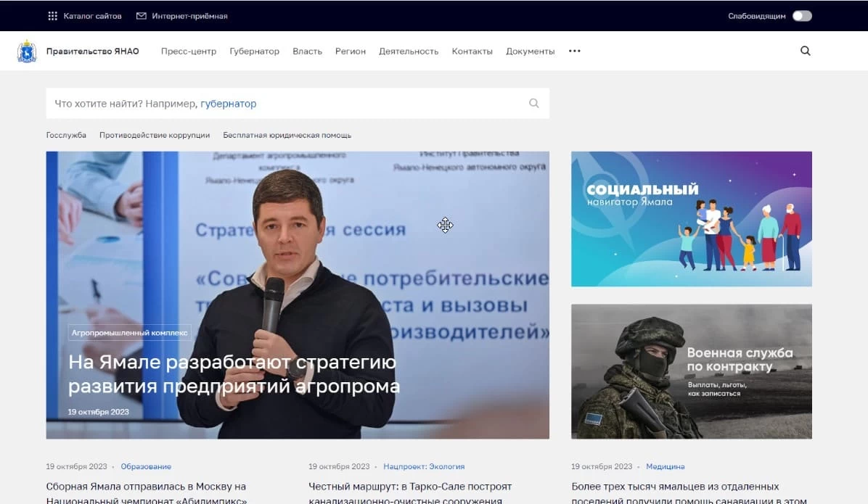Image resolution: width=868 pixels, height=504 pixels.
Task: Click inside the site search input field
Action: pos(290,103)
